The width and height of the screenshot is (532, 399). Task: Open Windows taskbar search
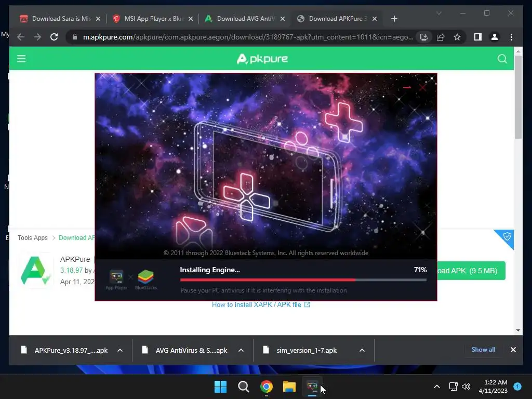(243, 387)
